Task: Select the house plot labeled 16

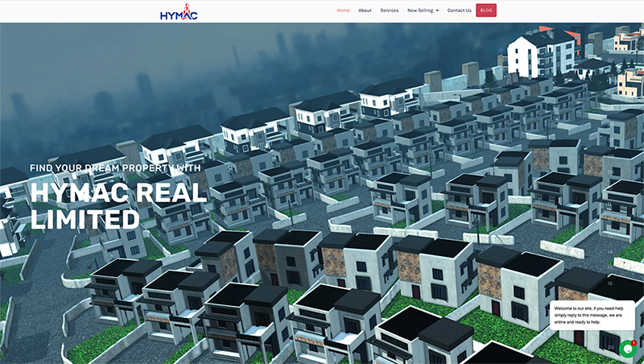Action: click(609, 283)
